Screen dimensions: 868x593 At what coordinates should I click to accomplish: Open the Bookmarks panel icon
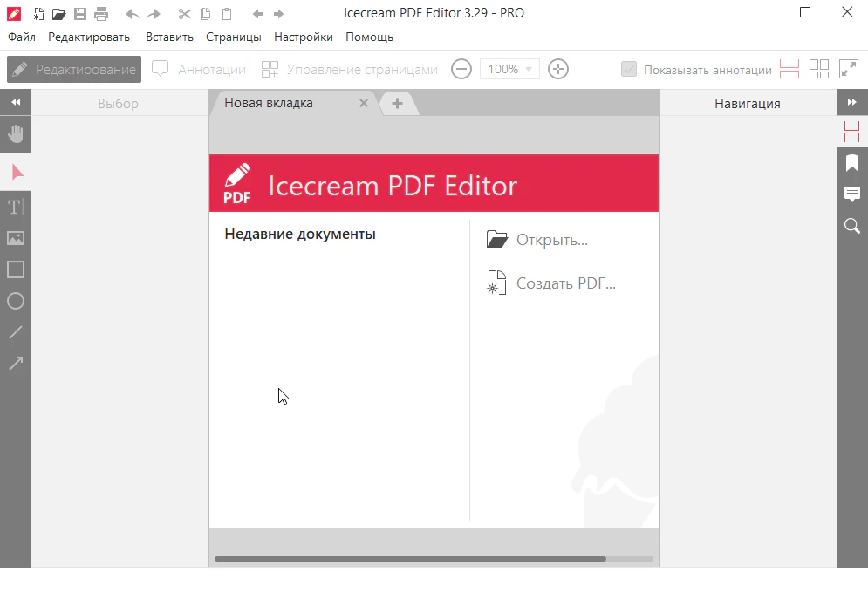(x=852, y=163)
